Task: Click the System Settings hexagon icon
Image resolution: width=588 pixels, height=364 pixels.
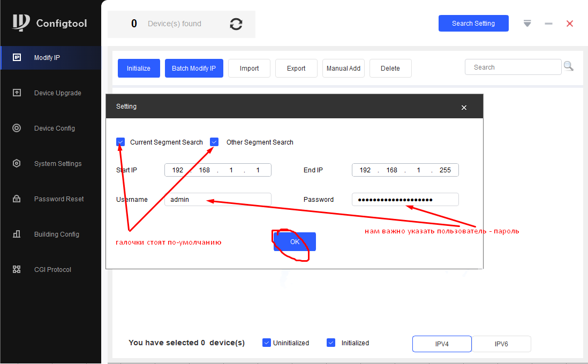Action: point(17,163)
